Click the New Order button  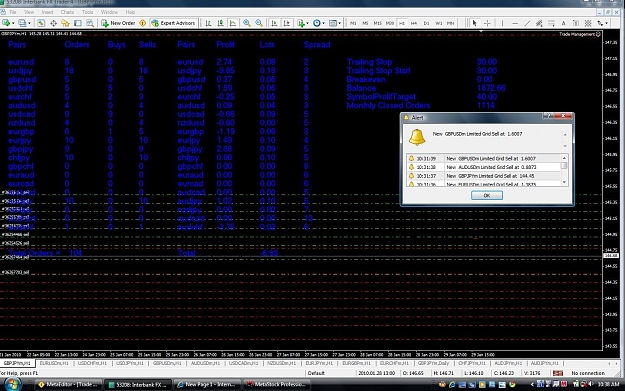(118, 23)
